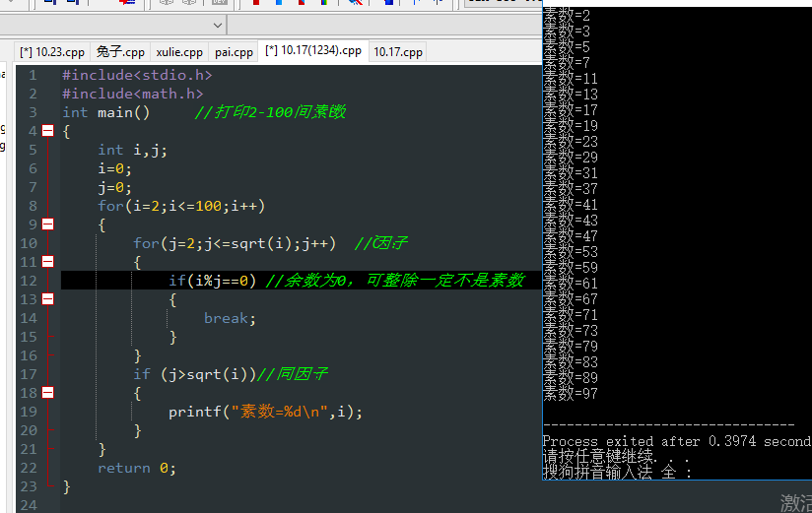Collapse the inner for-loop fold at line 11
Screen dimensions: 812x513
(47, 261)
